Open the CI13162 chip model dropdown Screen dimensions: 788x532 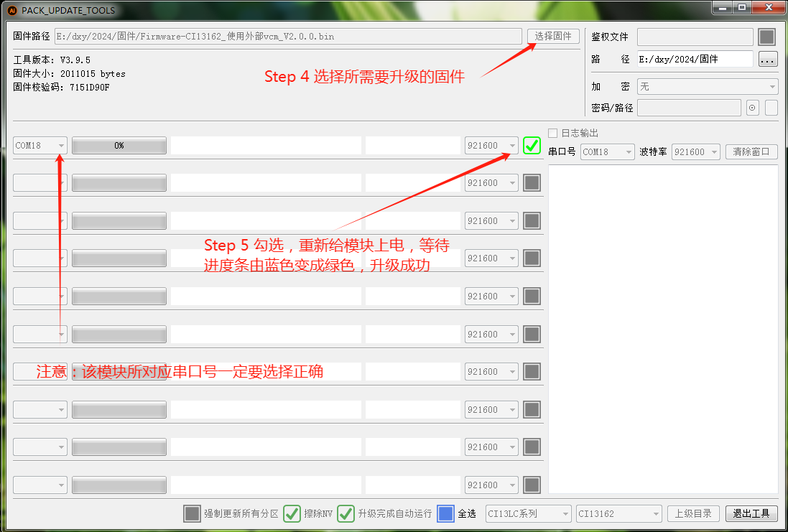(618, 513)
